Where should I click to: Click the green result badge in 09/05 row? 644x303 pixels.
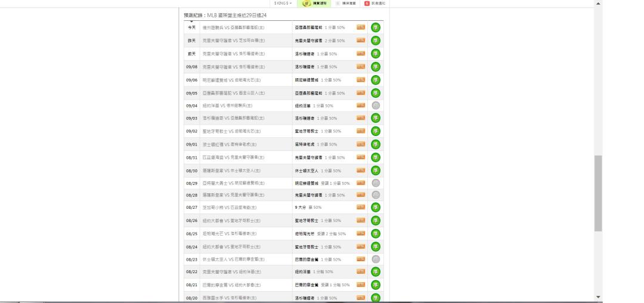point(376,93)
